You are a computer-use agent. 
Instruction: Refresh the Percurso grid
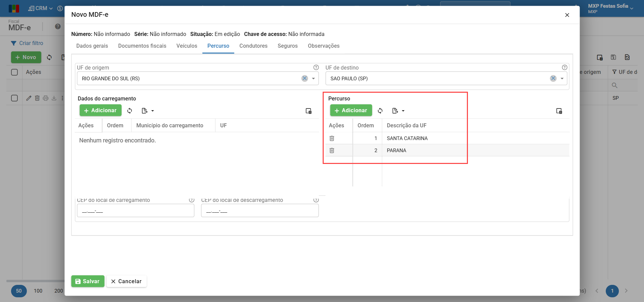click(380, 111)
